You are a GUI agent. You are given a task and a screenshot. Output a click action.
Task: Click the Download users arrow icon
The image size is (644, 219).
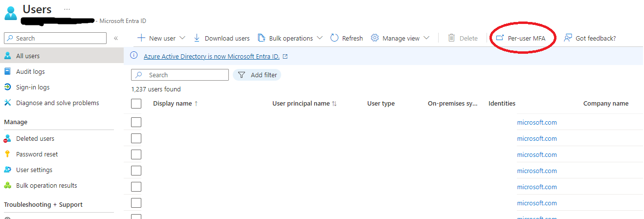(197, 38)
